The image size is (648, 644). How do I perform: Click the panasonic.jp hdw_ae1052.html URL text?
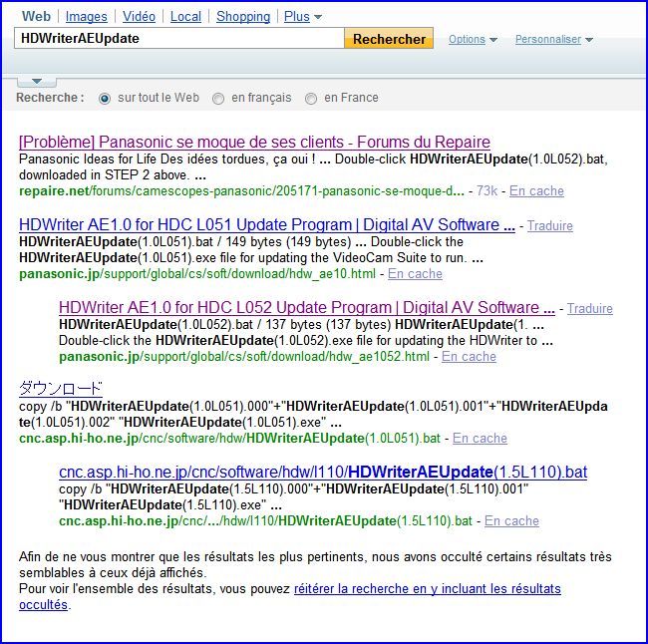point(244,356)
